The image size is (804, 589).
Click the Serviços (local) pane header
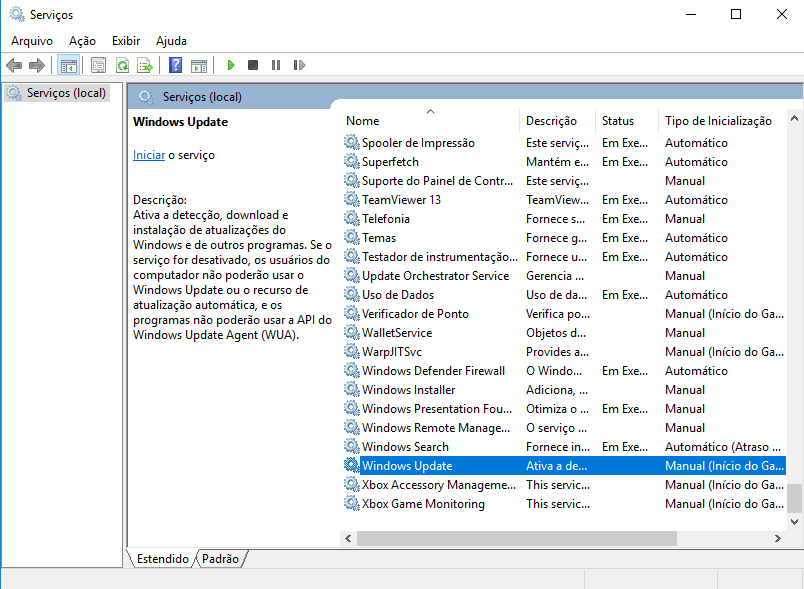click(465, 96)
